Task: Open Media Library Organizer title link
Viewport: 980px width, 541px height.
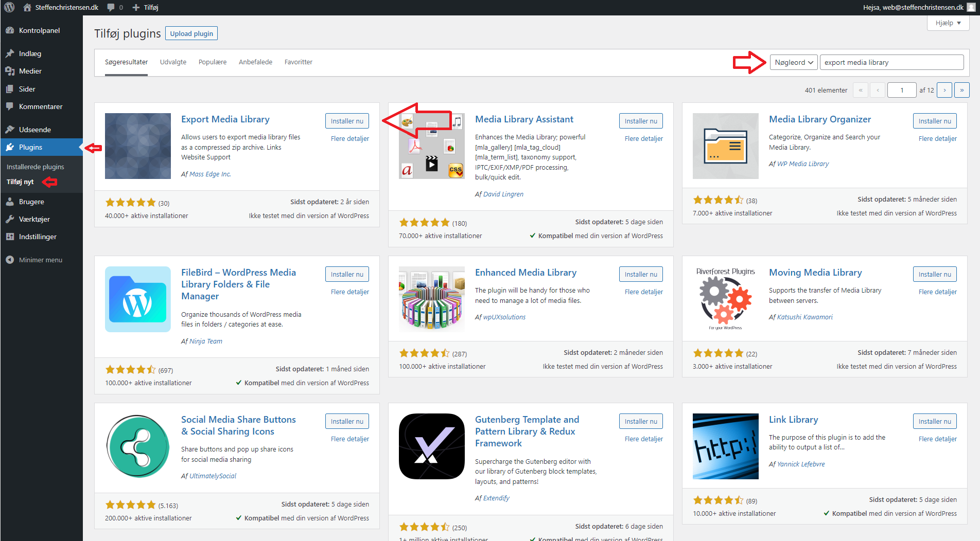Action: pyautogui.click(x=820, y=119)
